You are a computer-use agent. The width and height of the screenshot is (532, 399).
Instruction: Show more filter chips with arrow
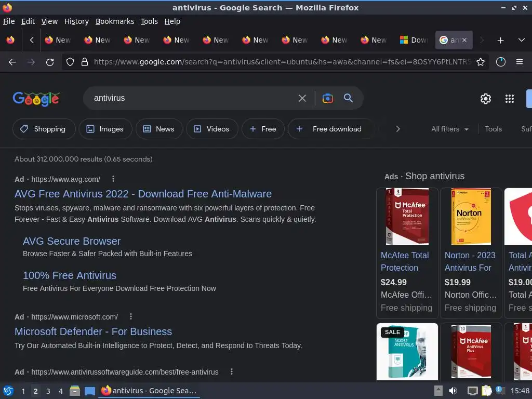point(398,129)
